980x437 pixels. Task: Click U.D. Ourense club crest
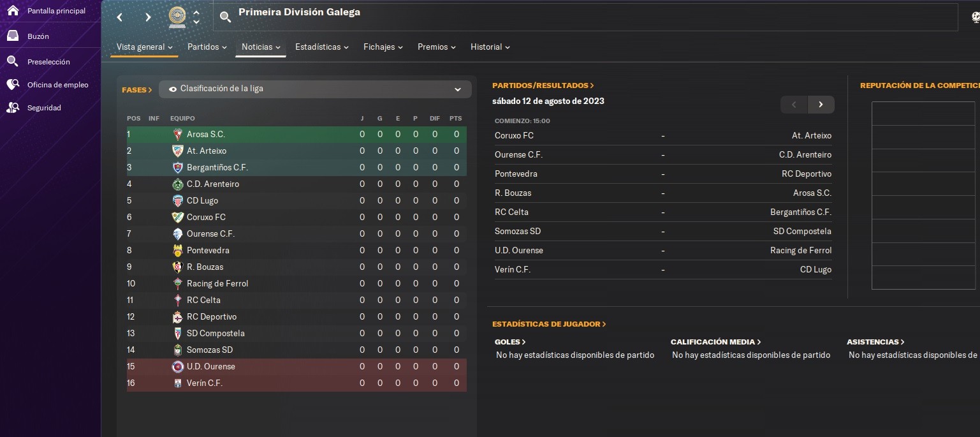coord(178,366)
